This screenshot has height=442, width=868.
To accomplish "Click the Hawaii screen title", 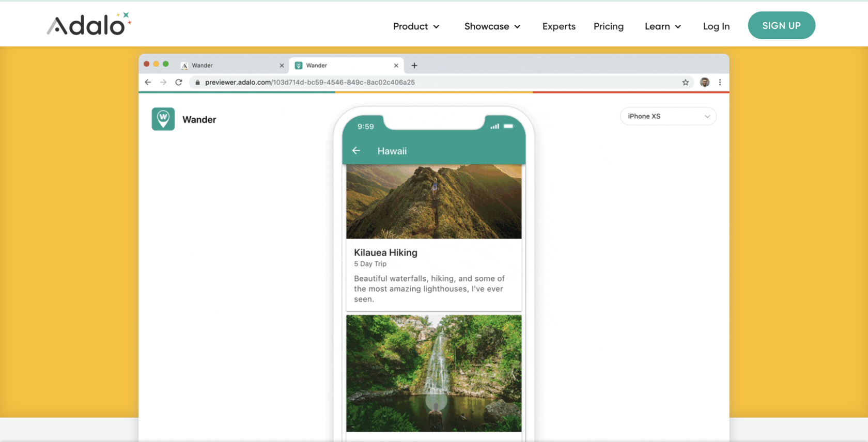I will (392, 151).
